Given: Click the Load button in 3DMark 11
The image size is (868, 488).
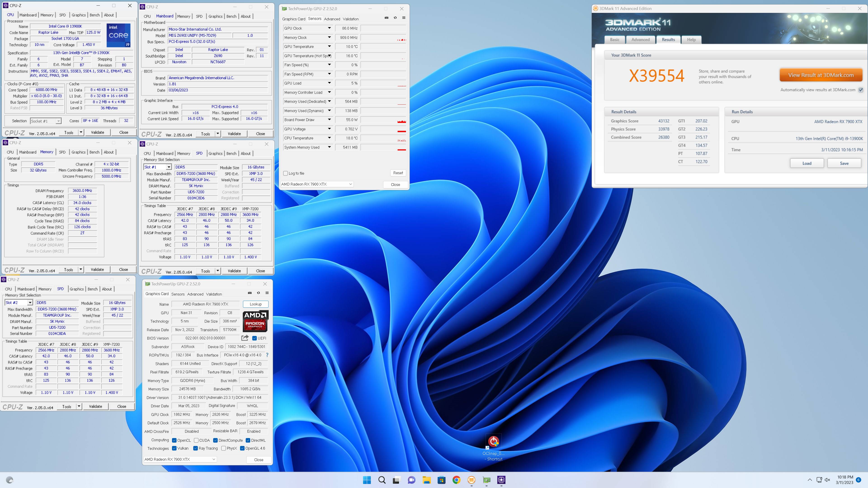Looking at the screenshot, I should click(x=807, y=163).
